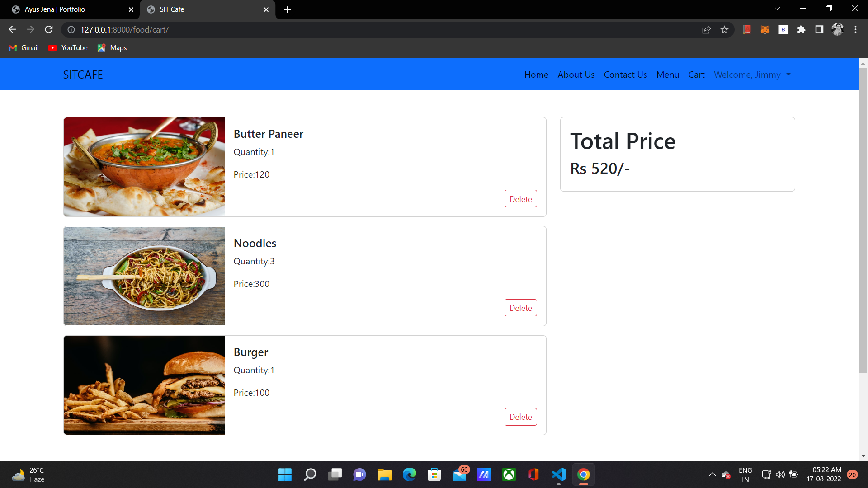Delete Noodles from cart
The height and width of the screenshot is (488, 868).
pyautogui.click(x=520, y=308)
